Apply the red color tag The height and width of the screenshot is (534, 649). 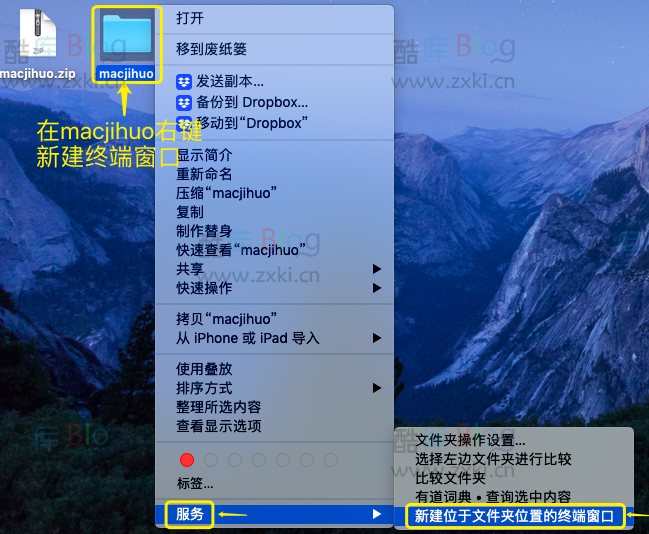[x=187, y=460]
